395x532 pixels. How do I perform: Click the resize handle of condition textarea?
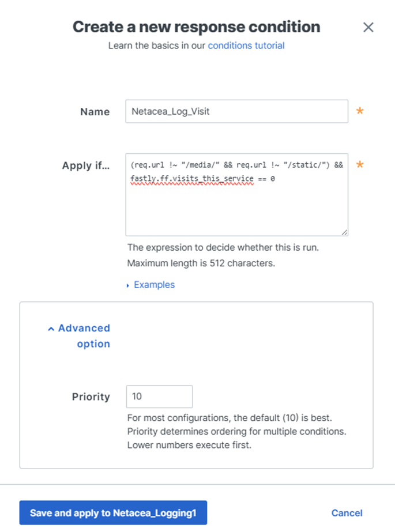(344, 232)
